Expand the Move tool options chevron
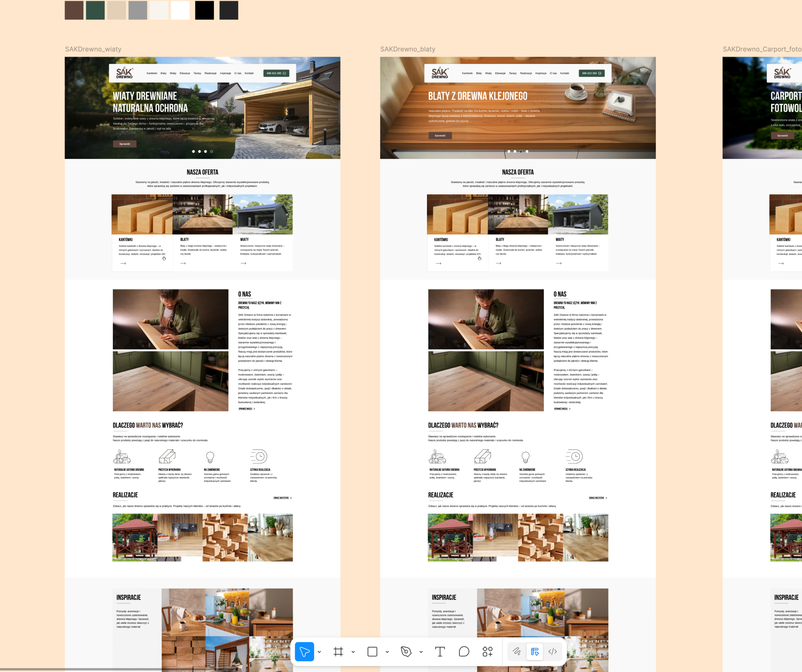The width and height of the screenshot is (802, 672). click(x=319, y=652)
